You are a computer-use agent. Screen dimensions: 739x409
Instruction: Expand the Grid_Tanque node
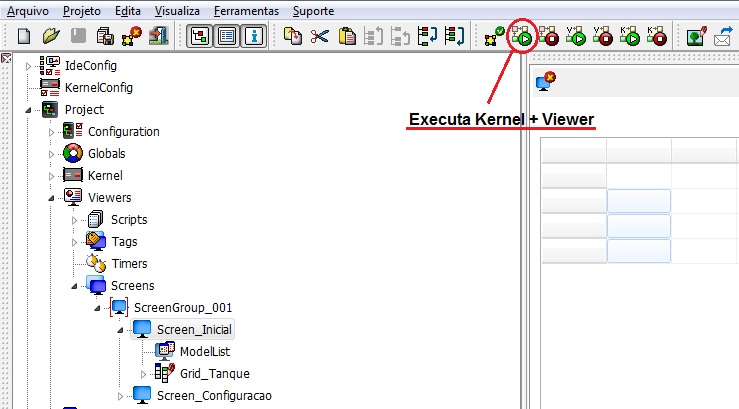click(x=143, y=374)
